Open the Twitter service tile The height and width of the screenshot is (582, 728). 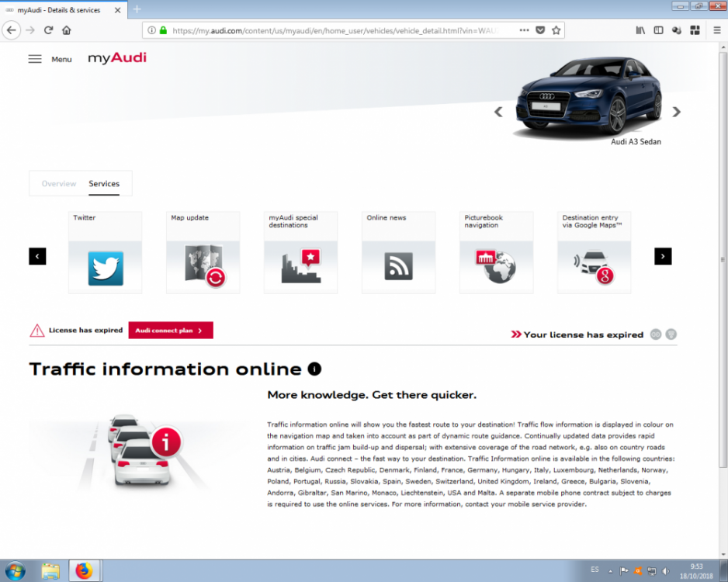pos(106,252)
